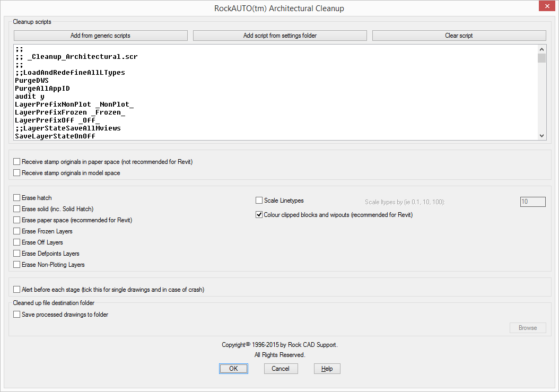Click the LayerPrefixNonPlot _NonPlot_ line

(74, 104)
